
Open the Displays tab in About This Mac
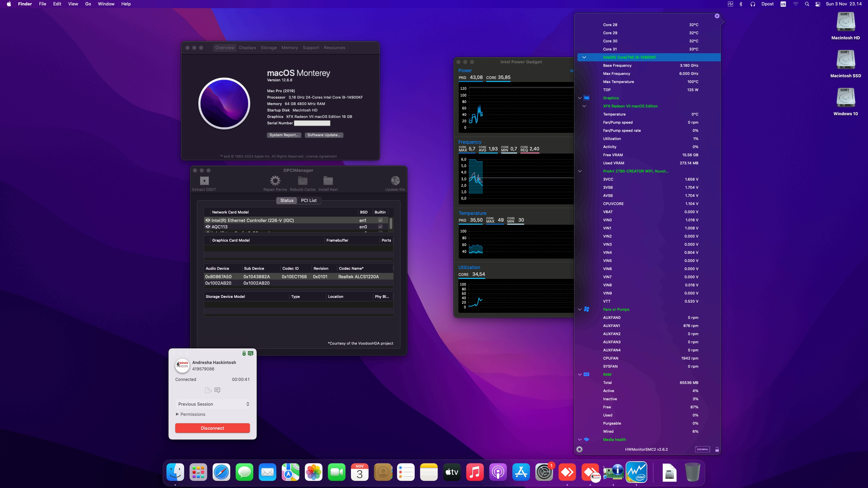(x=247, y=47)
